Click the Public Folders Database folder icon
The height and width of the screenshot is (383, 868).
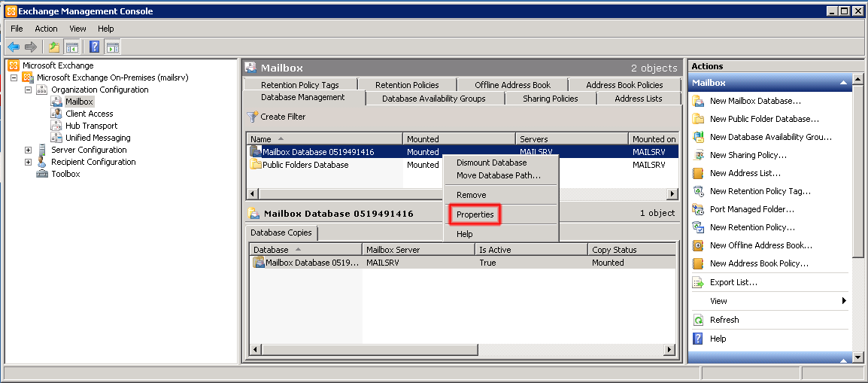[255, 164]
